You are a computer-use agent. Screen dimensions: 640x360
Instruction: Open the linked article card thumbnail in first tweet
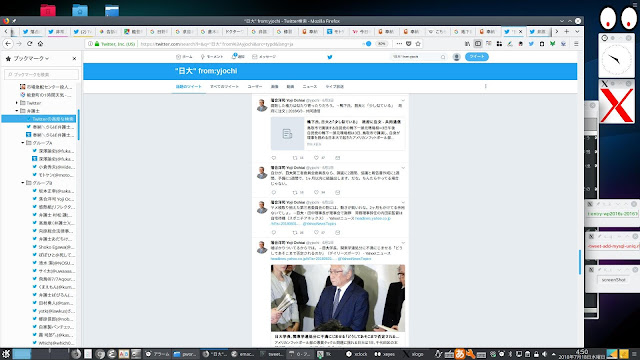[287, 133]
